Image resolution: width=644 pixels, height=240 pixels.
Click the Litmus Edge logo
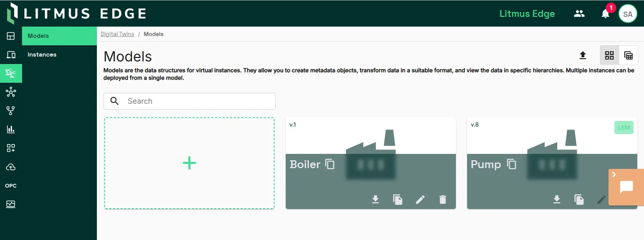[77, 13]
